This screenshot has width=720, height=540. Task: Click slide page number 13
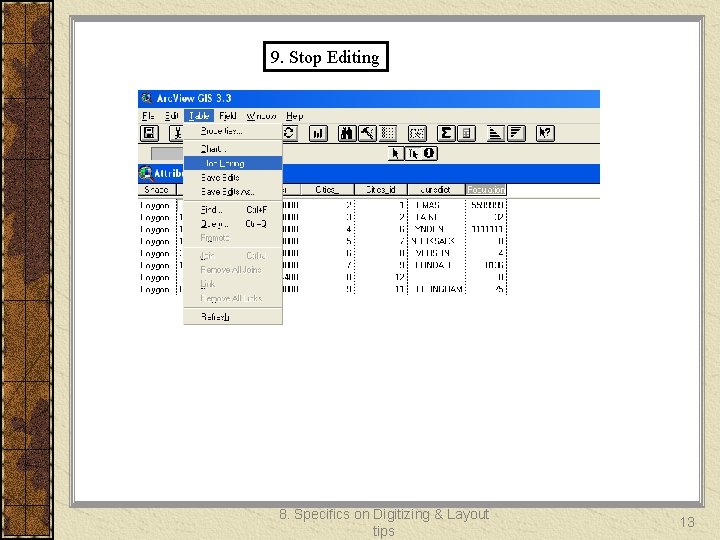687,522
